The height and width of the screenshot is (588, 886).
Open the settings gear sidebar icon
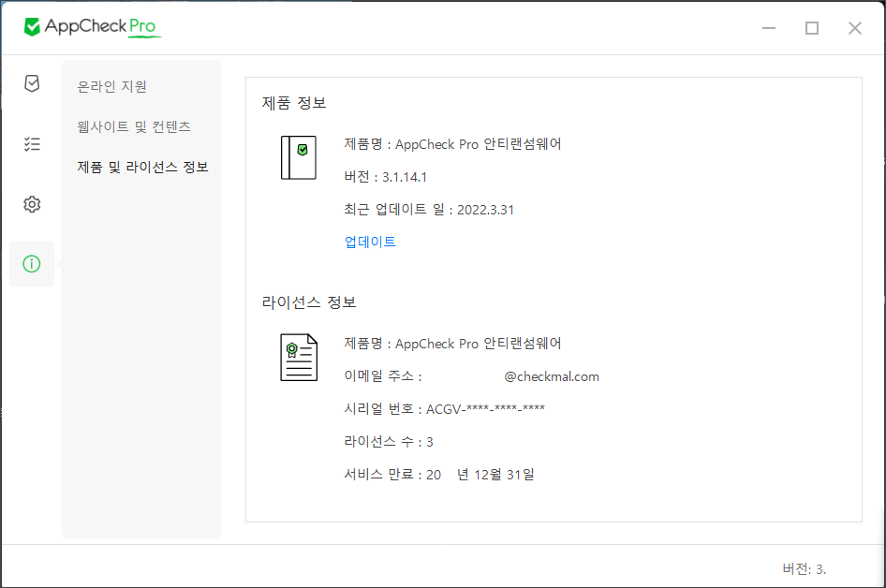click(32, 204)
